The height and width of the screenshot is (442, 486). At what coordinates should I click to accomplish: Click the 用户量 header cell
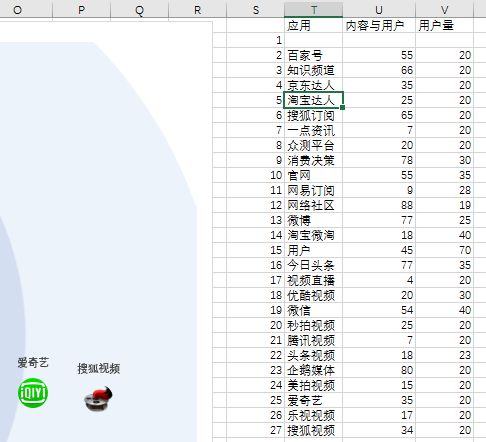[x=444, y=25]
